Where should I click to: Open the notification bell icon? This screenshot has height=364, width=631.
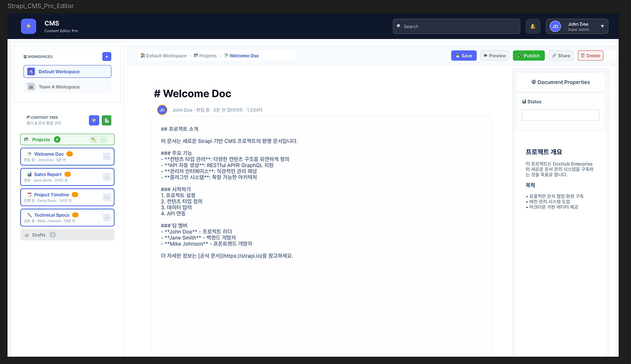532,26
